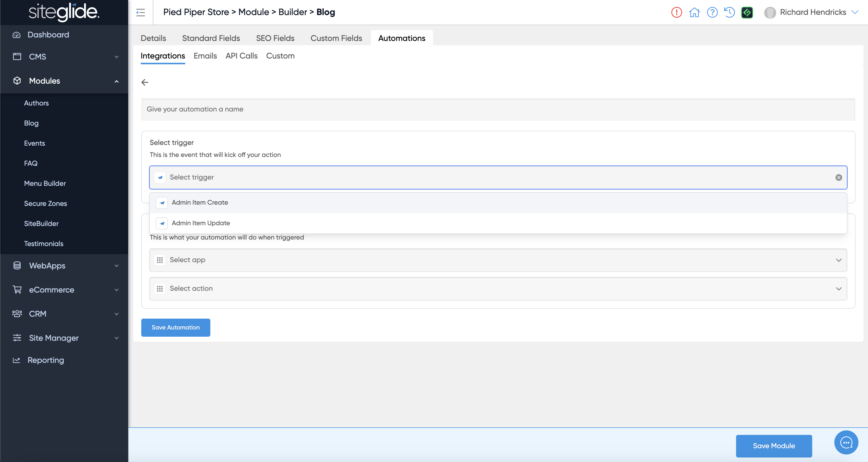Screen dimensions: 868x462
Task: Collapse sidebar with the hamburger menu icon
Action: (140, 13)
